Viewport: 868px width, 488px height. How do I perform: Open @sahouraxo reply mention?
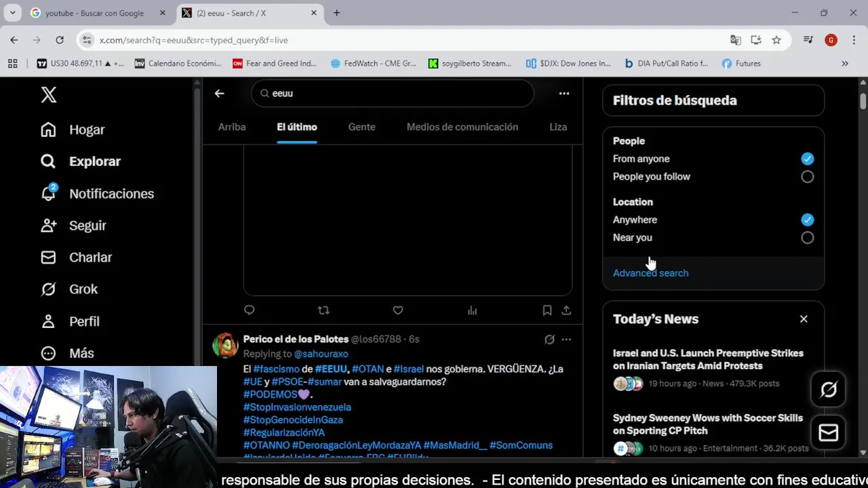[321, 354]
